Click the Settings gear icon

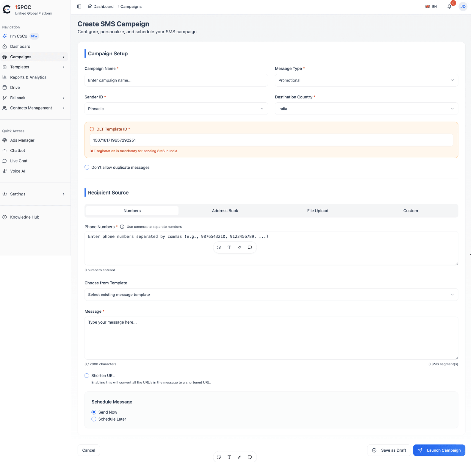pos(4,194)
